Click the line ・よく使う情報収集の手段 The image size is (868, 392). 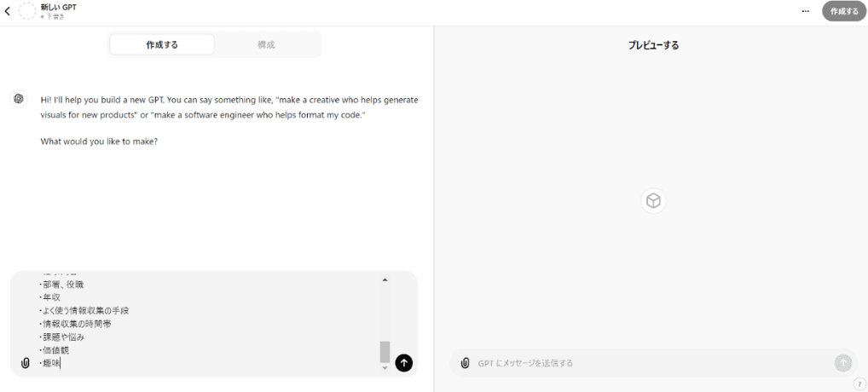pyautogui.click(x=84, y=311)
